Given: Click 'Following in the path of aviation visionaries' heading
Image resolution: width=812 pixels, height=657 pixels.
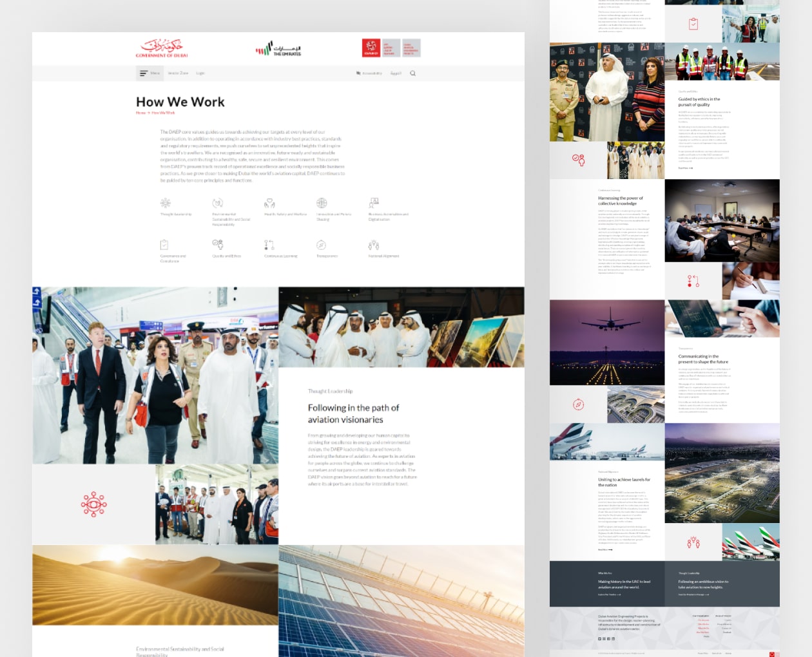Looking at the screenshot, I should (353, 414).
